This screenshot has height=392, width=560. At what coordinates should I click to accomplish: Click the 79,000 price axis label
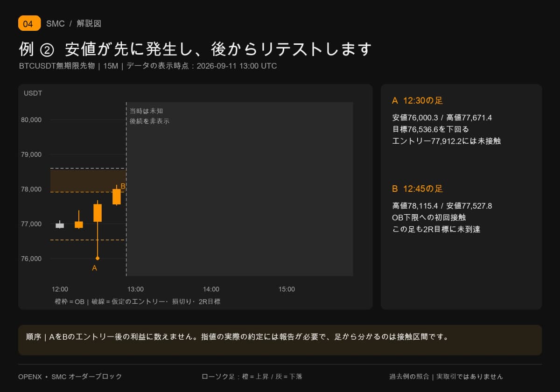31,154
